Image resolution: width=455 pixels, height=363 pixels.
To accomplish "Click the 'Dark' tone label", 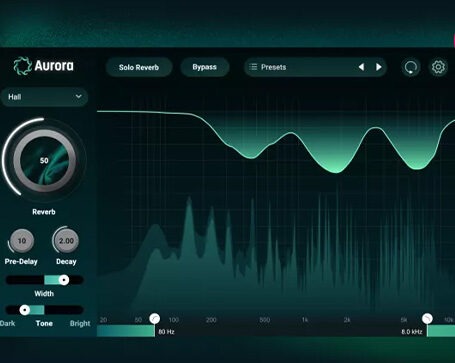I will (8, 323).
